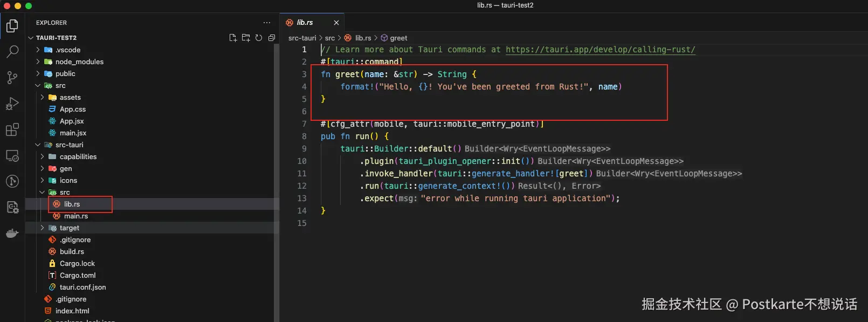Expand the capabilities folder
The image size is (868, 322).
click(78, 156)
